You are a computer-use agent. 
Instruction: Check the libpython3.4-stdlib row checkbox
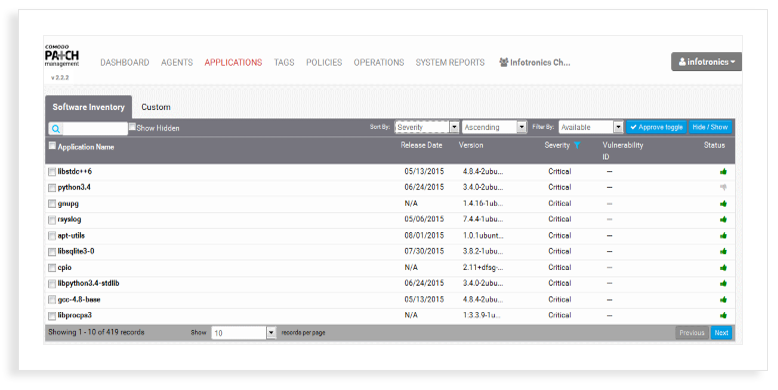click(52, 284)
